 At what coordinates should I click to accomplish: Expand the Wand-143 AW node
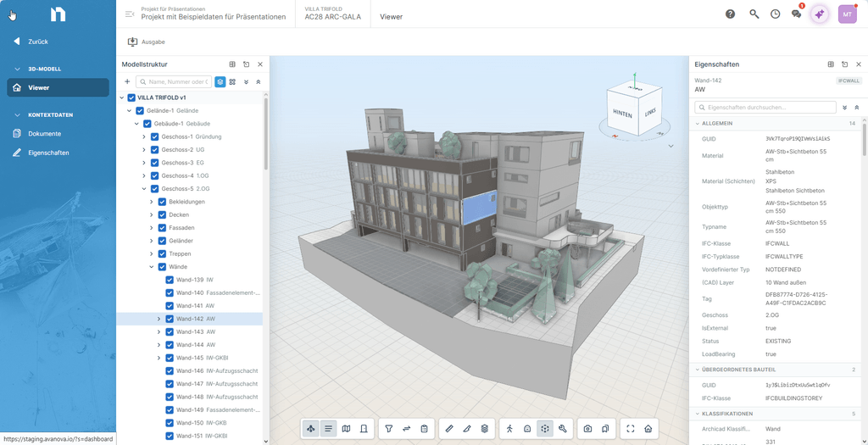[x=159, y=331]
